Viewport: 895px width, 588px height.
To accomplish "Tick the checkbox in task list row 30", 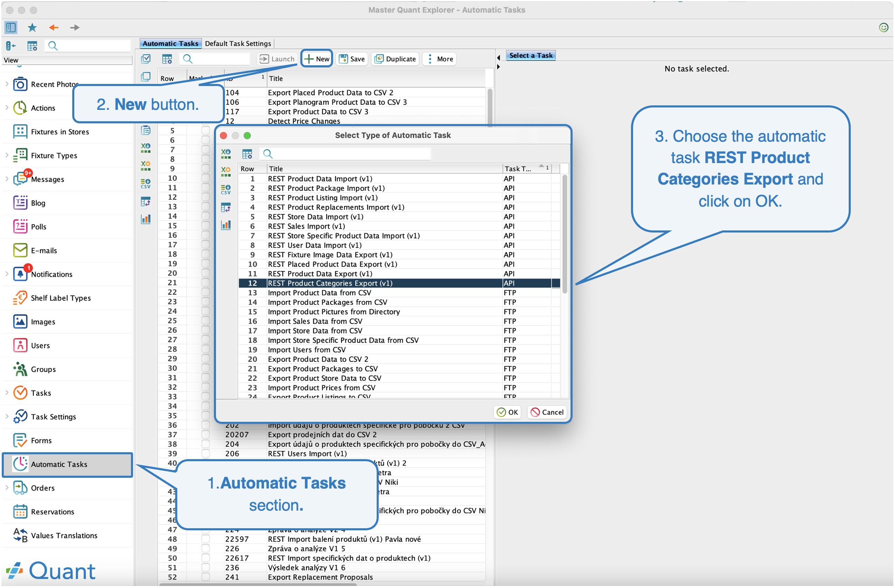I will (x=205, y=368).
